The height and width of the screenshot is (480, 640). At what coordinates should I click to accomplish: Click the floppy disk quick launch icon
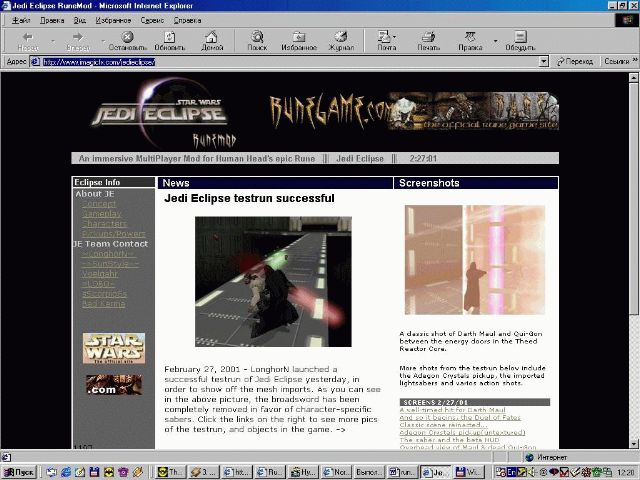pyautogui.click(x=94, y=472)
